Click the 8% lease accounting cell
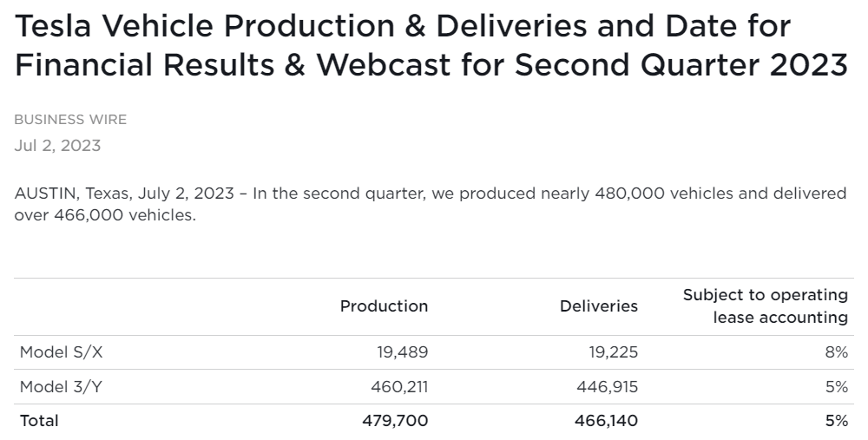The width and height of the screenshot is (868, 440). (x=837, y=353)
